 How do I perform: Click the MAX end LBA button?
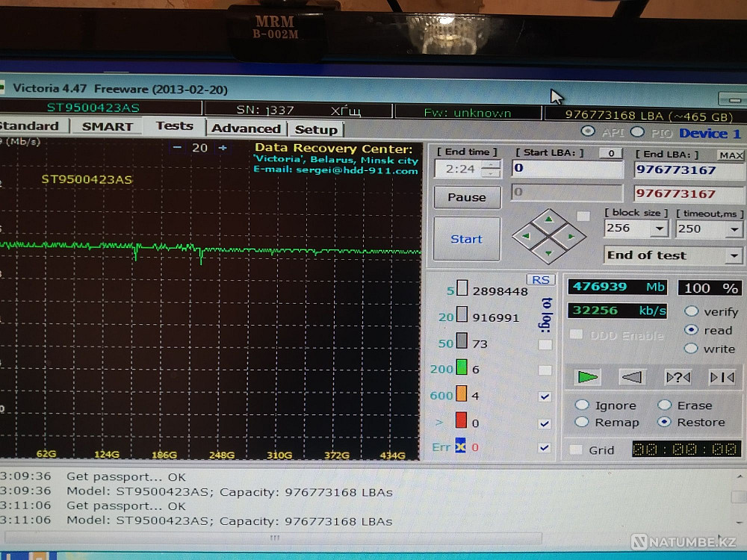click(x=731, y=155)
